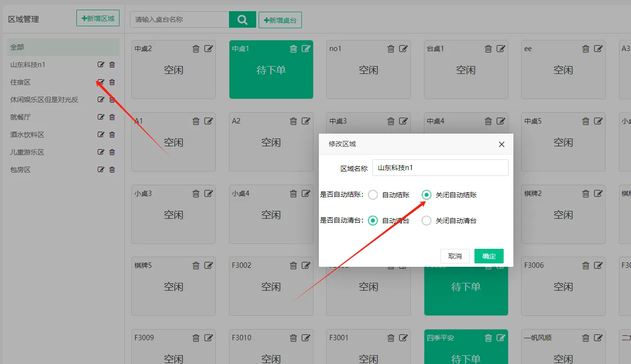Delete table ee
This screenshot has height=364, width=631.
(586, 49)
